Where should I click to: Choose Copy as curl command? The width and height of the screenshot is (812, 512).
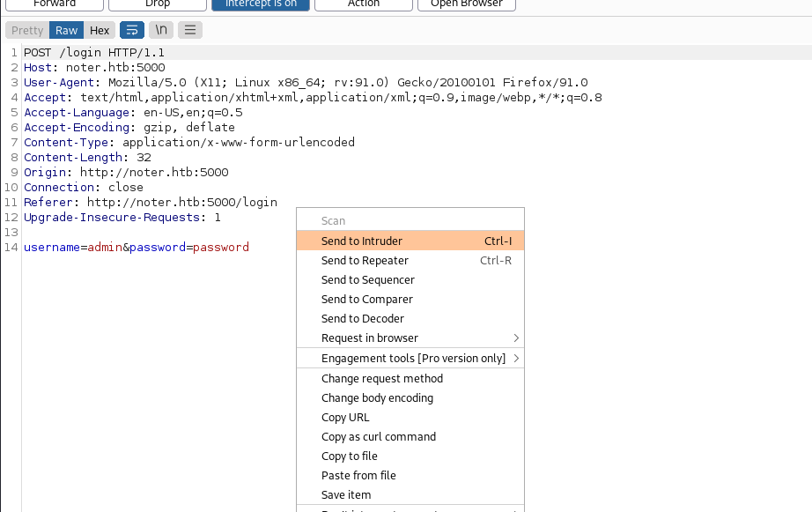click(x=378, y=436)
